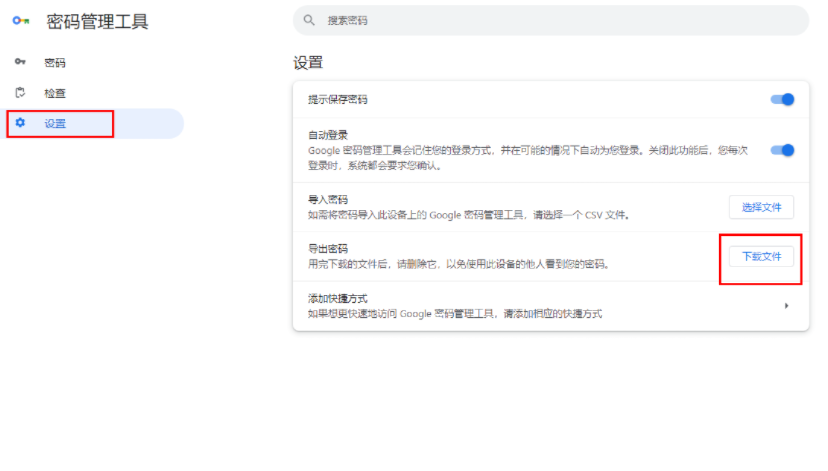
Task: Click the 下载文件 button
Action: (x=761, y=257)
